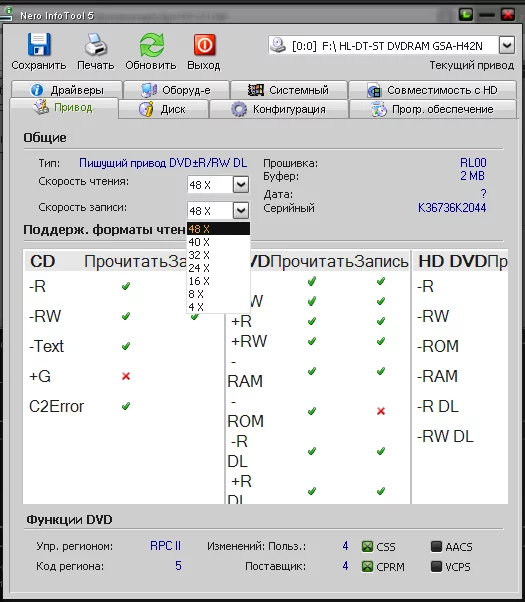Click the serial number K36736K2044
This screenshot has height=602, width=525.
click(452, 208)
